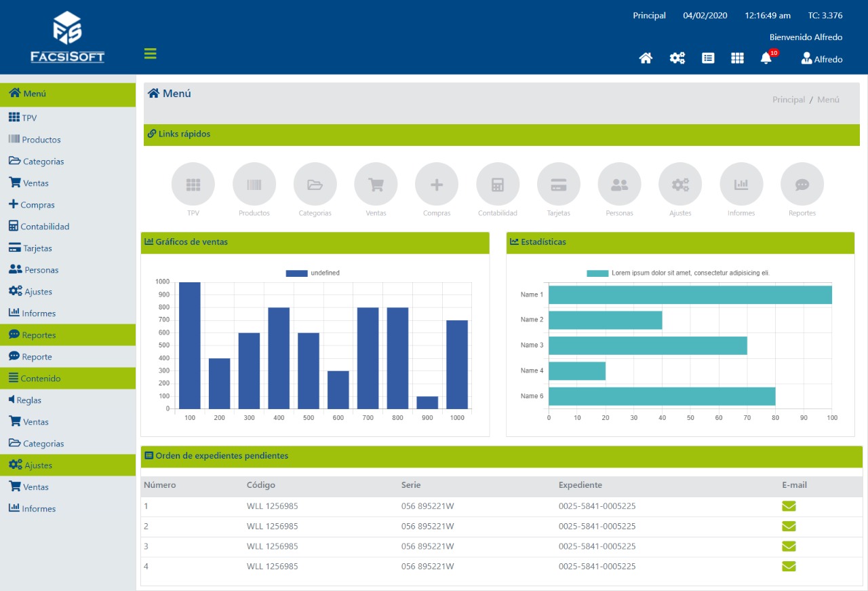Open TPV quick link circle icon
868x591 pixels.
(x=193, y=184)
